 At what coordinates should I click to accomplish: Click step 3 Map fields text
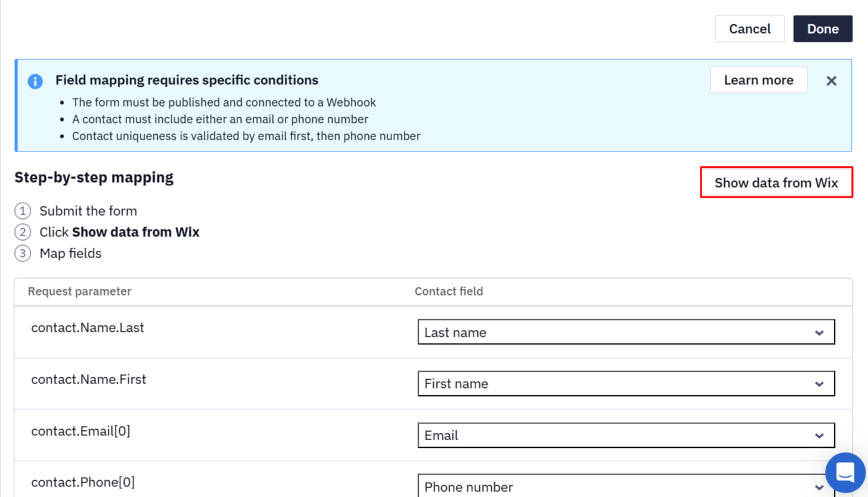70,253
